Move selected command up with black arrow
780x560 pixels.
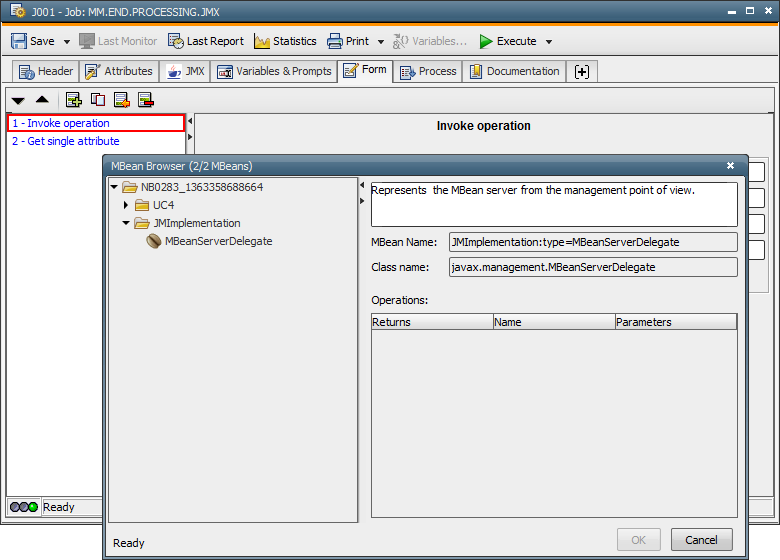42,99
